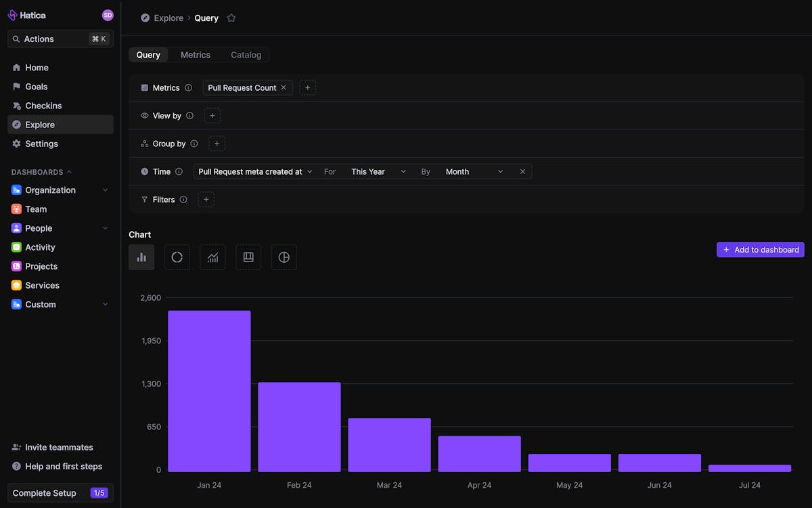Click the SD profile avatar badge
Viewport: 812px width, 508px height.
point(108,14)
